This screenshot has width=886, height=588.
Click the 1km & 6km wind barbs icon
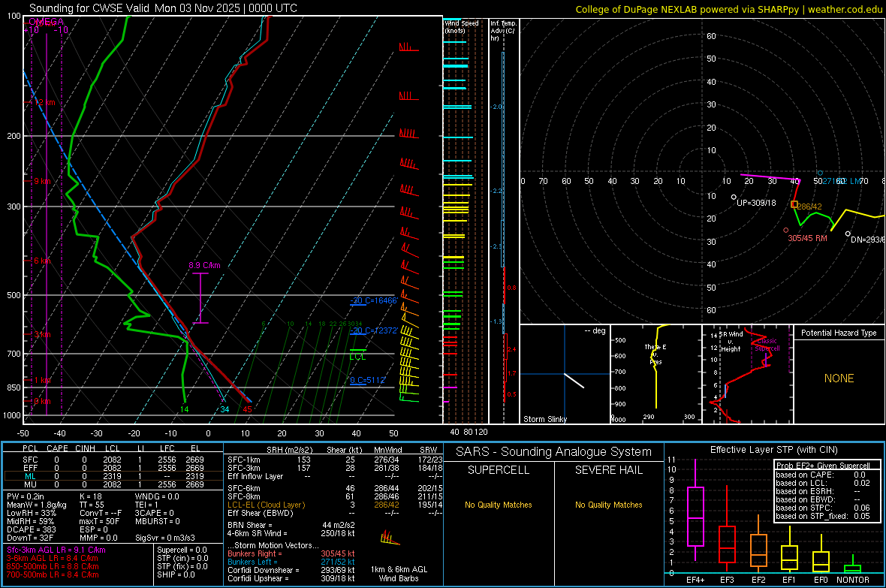point(390,538)
